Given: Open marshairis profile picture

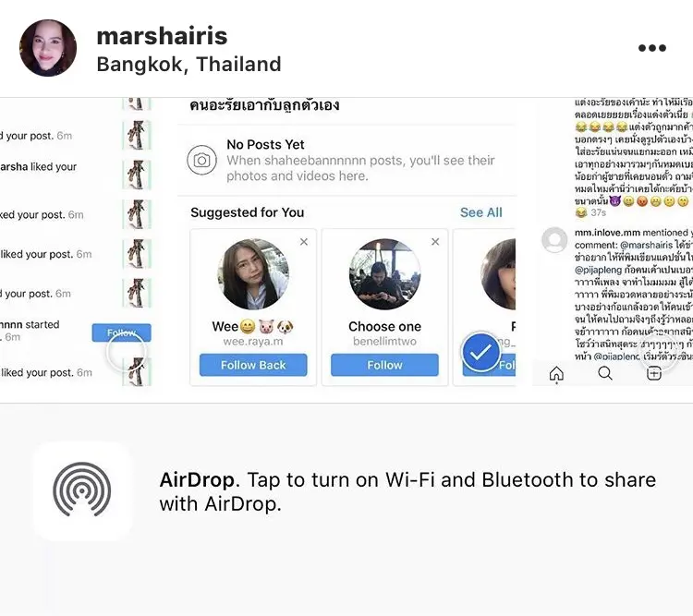Looking at the screenshot, I should point(48,48).
